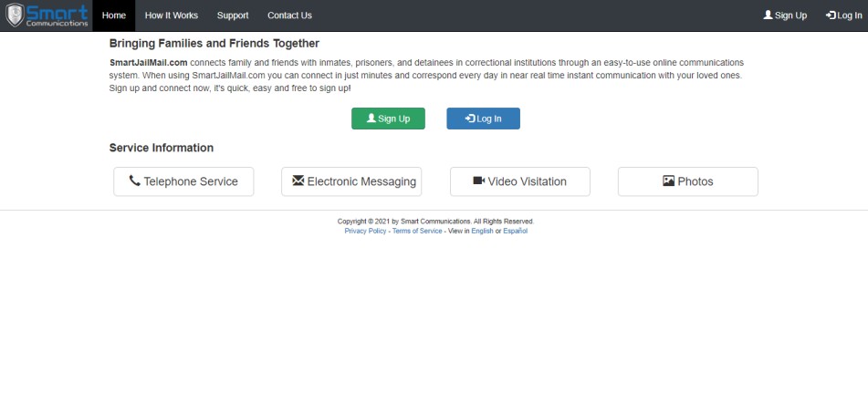Image resolution: width=868 pixels, height=413 pixels.
Task: Click the login arrow icon in navbar Log In
Action: click(x=831, y=15)
